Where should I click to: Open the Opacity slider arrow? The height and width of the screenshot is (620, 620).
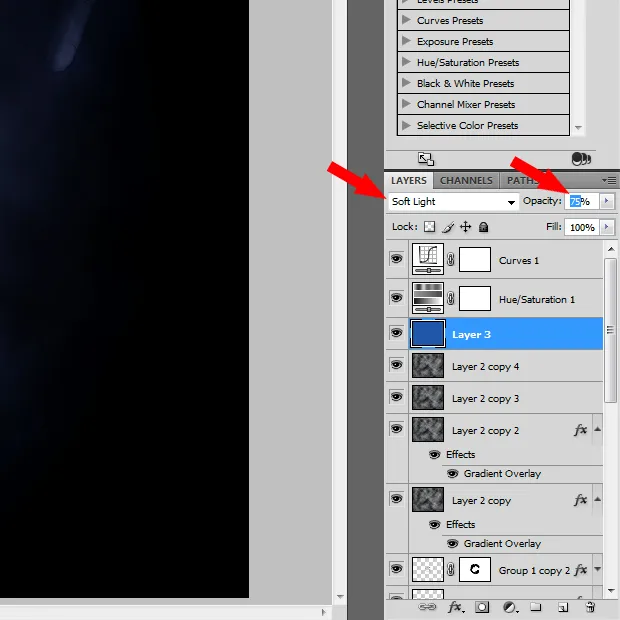606,201
